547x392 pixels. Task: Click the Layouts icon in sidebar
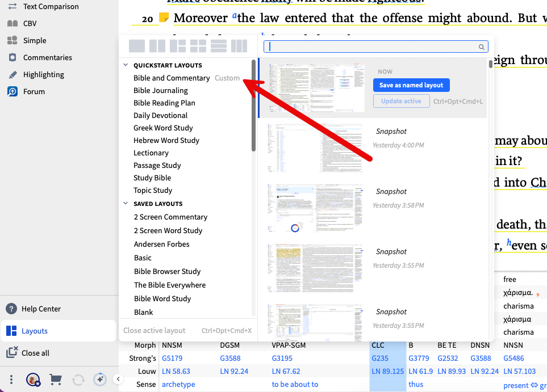tap(11, 331)
